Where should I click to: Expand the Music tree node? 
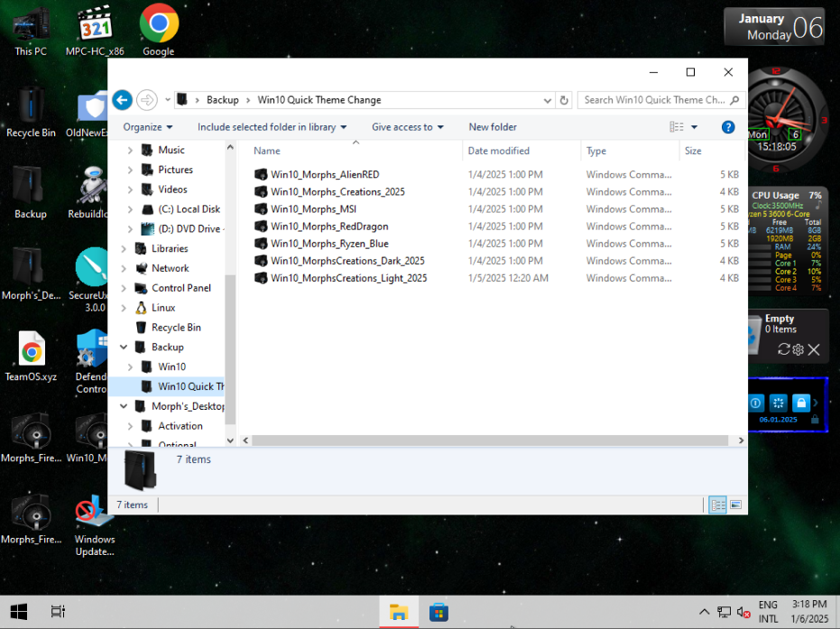(130, 151)
